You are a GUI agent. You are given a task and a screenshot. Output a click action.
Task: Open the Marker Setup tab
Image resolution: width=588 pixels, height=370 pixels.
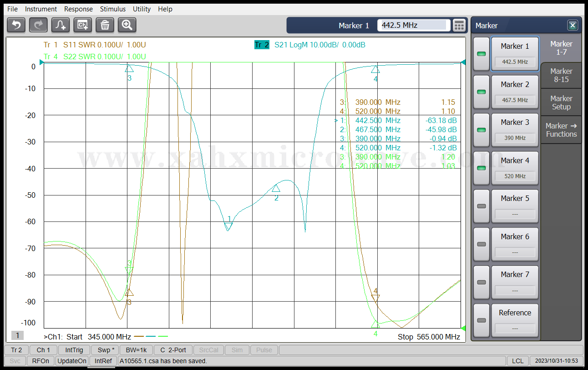coord(561,103)
